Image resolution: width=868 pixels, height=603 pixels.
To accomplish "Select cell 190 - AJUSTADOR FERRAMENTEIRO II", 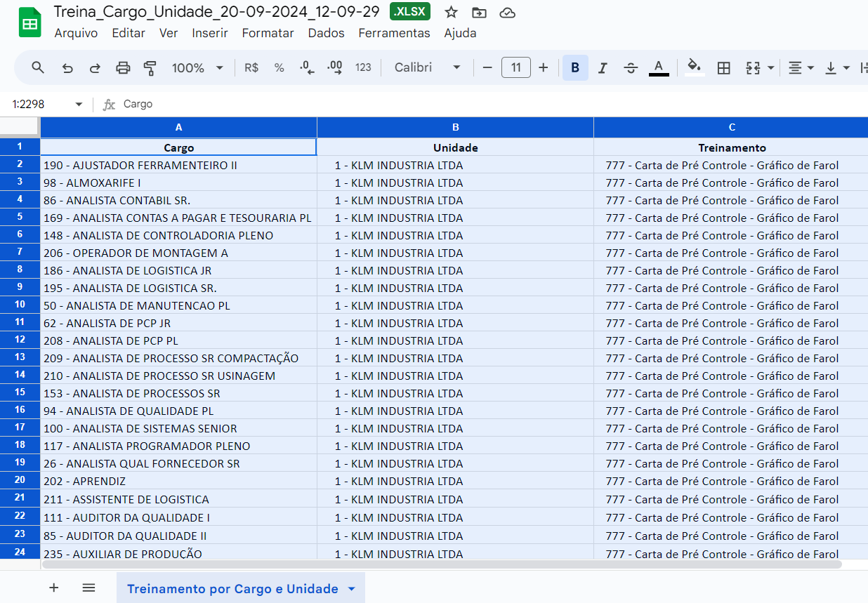I will 178,165.
